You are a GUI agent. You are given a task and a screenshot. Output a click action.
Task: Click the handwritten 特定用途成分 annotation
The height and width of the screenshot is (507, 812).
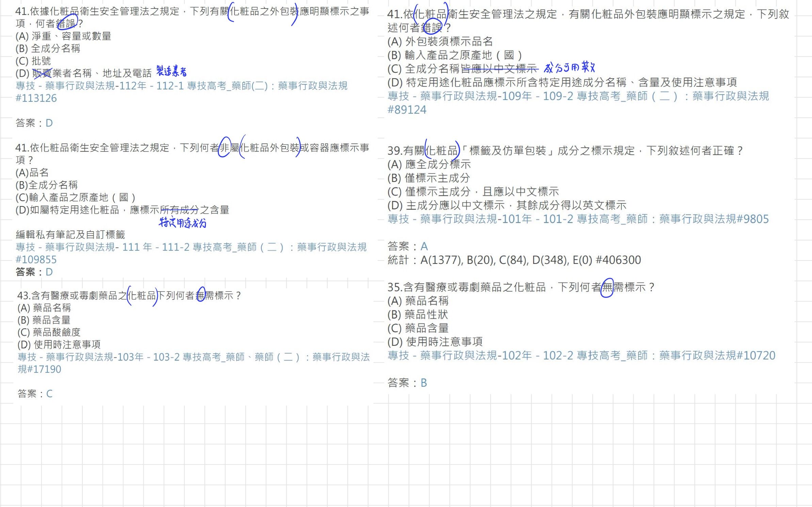[x=183, y=223]
